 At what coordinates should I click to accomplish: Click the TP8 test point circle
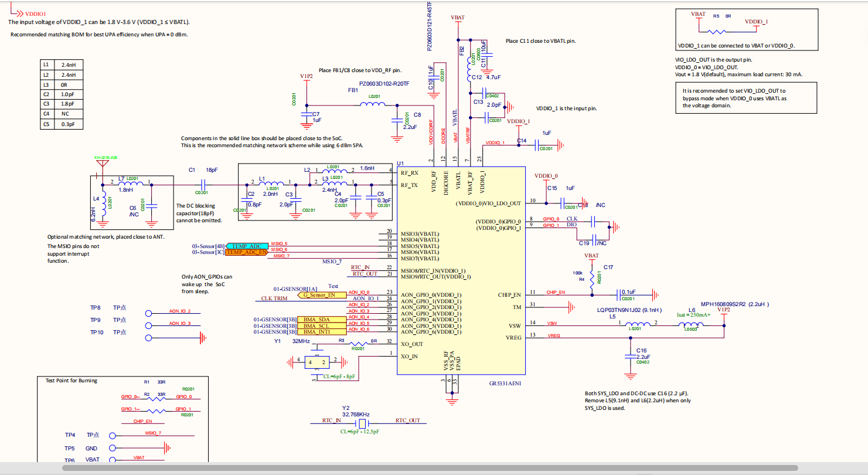click(x=149, y=314)
